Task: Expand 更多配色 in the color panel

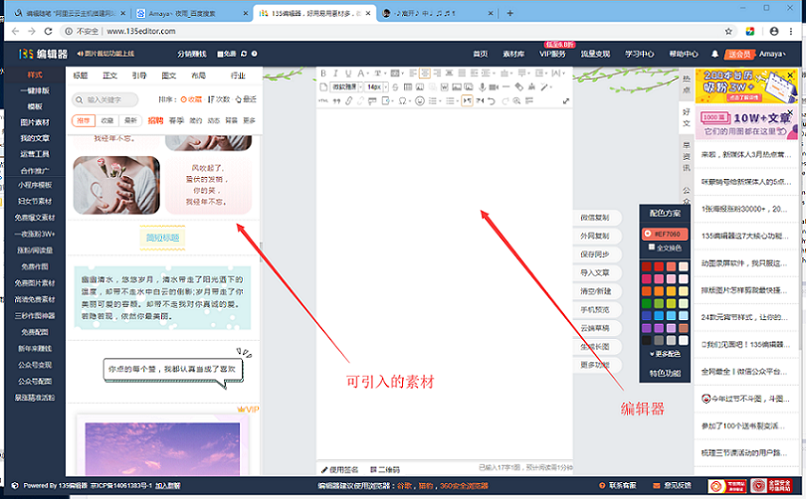Action: (665, 354)
